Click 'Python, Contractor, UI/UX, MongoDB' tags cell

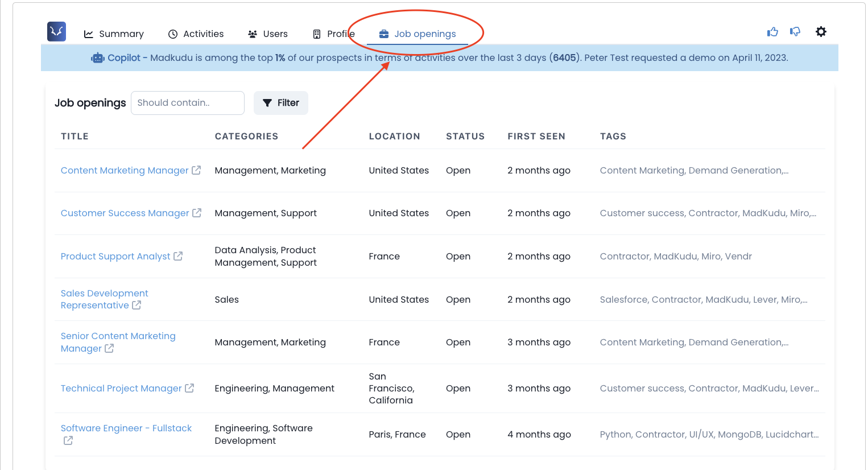(x=709, y=434)
